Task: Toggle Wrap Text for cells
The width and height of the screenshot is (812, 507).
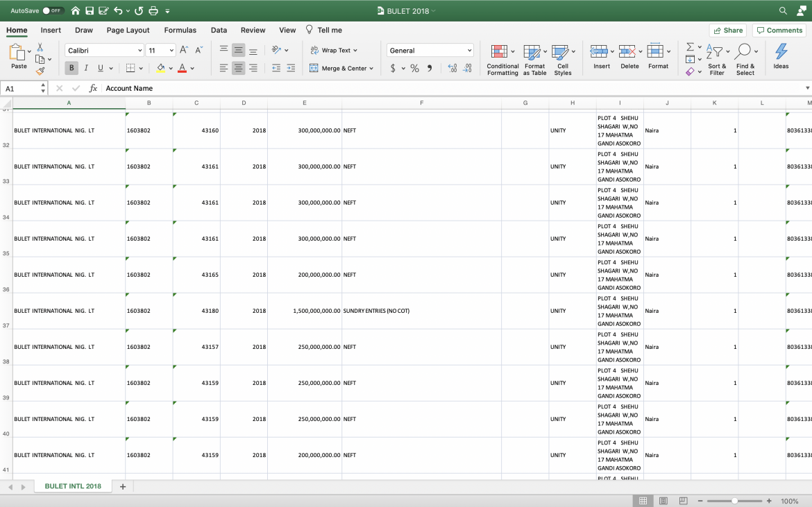Action: (330, 50)
